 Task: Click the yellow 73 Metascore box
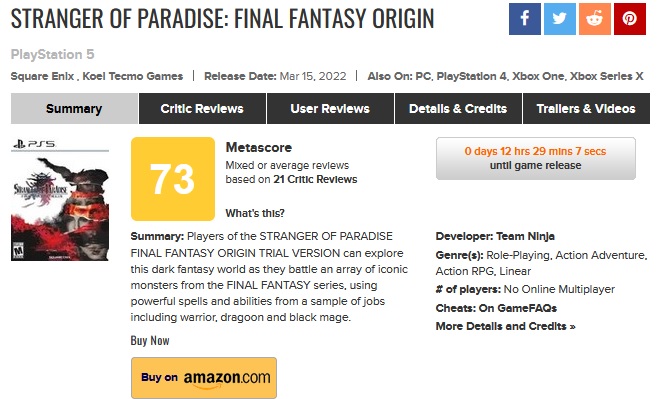(173, 179)
